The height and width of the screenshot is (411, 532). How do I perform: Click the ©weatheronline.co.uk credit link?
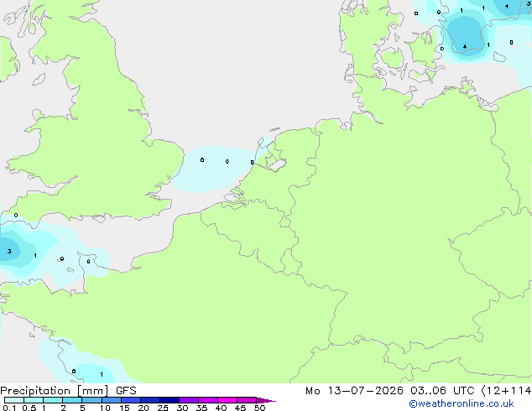[x=462, y=403]
